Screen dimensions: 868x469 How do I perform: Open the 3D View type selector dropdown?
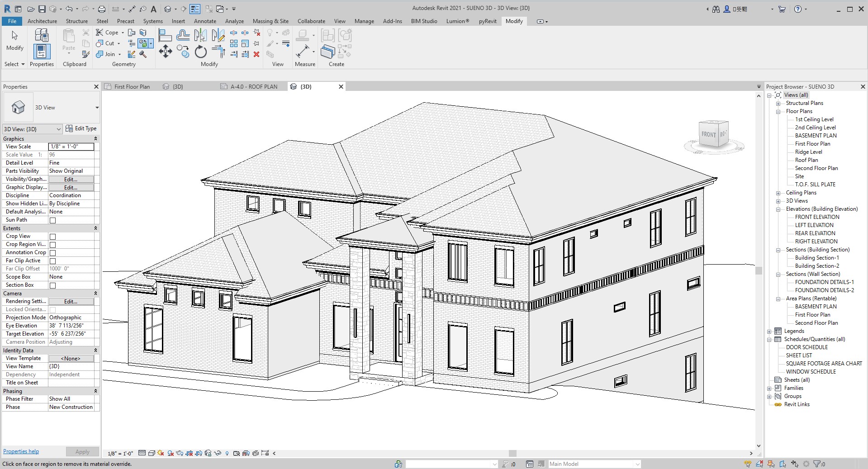[x=97, y=108]
